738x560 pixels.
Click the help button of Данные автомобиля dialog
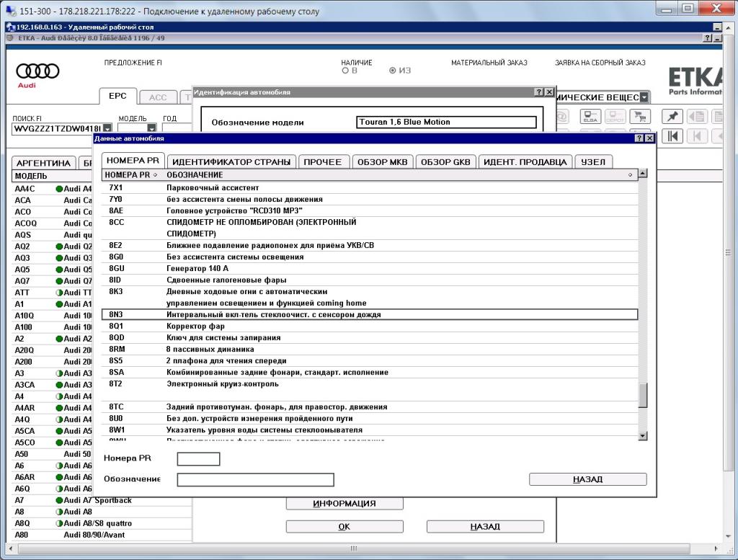click(x=639, y=138)
